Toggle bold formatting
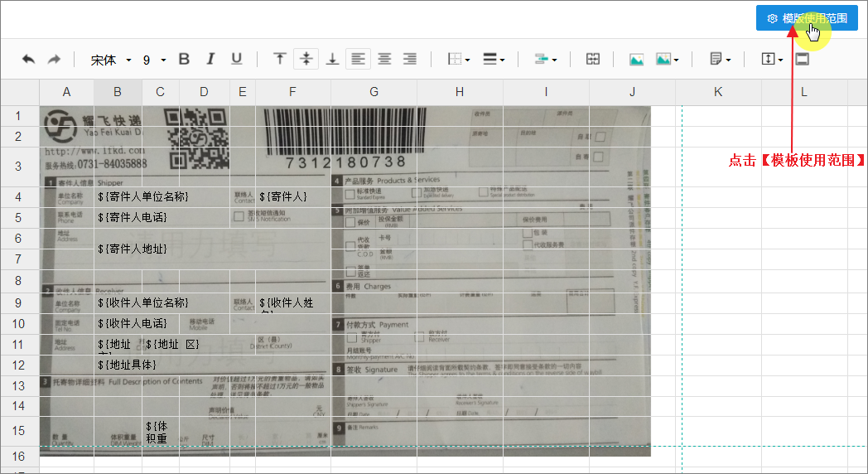The width and height of the screenshot is (868, 474). click(185, 59)
